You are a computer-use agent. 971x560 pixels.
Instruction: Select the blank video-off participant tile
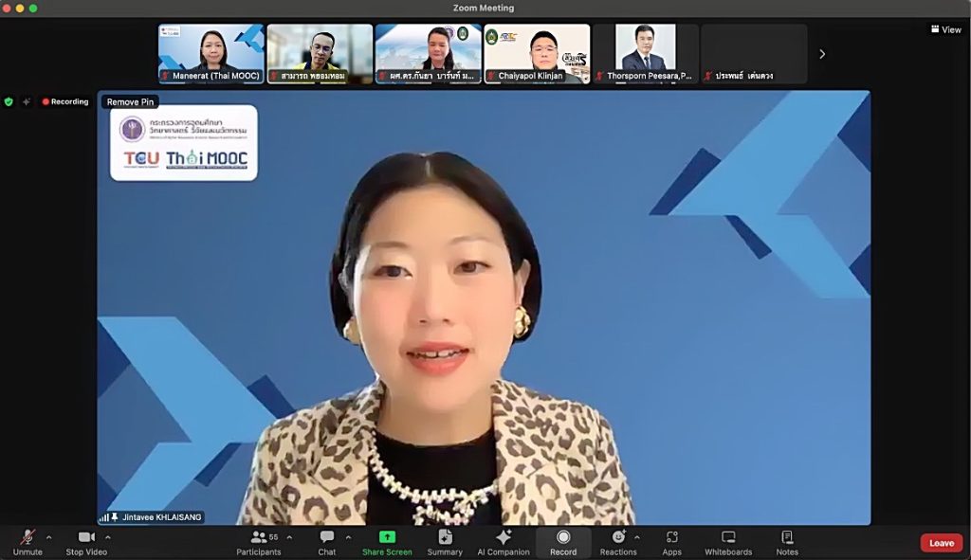coord(754,53)
